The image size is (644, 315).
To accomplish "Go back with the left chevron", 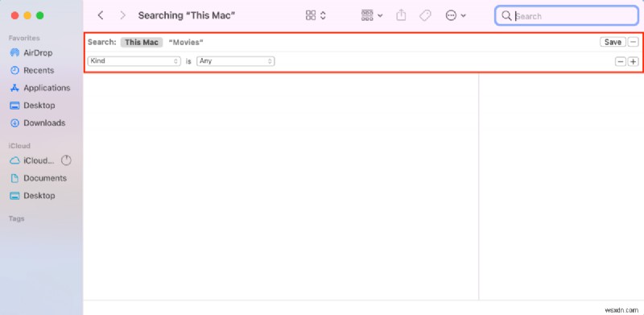I will 100,15.
